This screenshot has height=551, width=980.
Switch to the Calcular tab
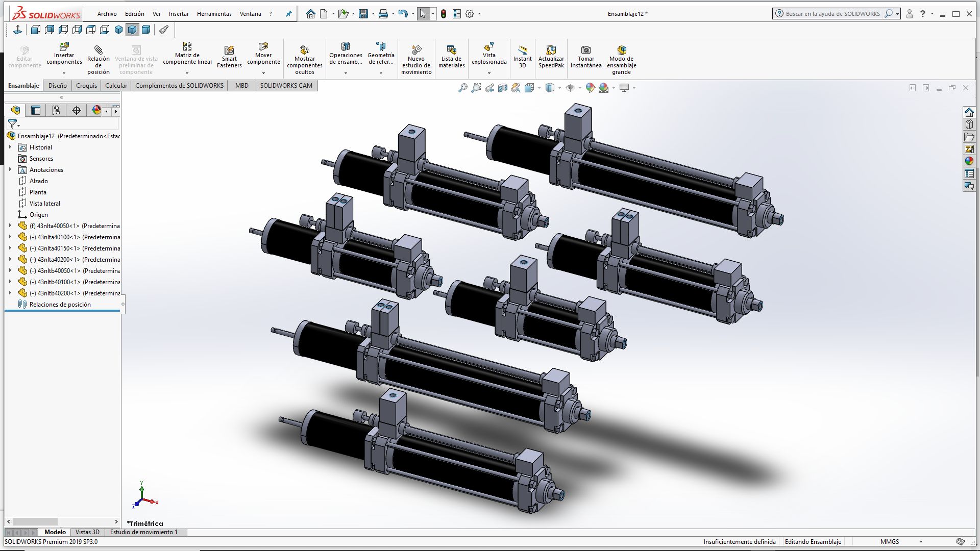116,86
